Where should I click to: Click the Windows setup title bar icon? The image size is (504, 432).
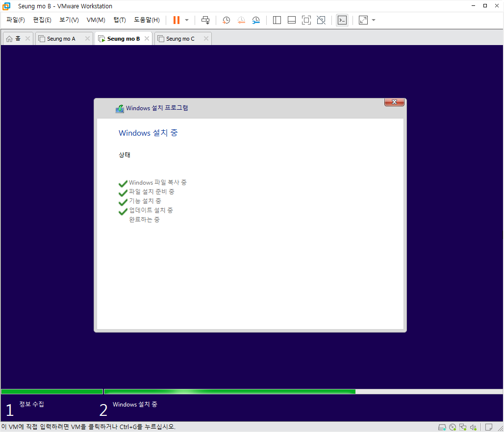coord(120,109)
